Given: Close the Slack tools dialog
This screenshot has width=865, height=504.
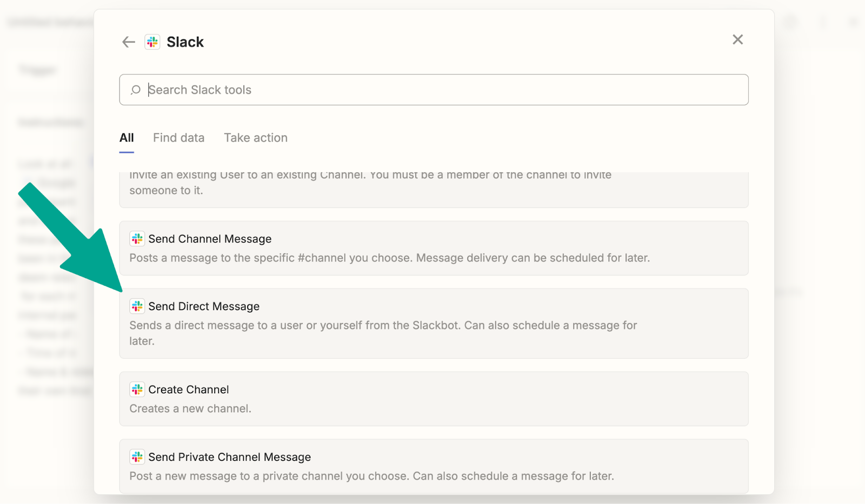Looking at the screenshot, I should tap(737, 39).
